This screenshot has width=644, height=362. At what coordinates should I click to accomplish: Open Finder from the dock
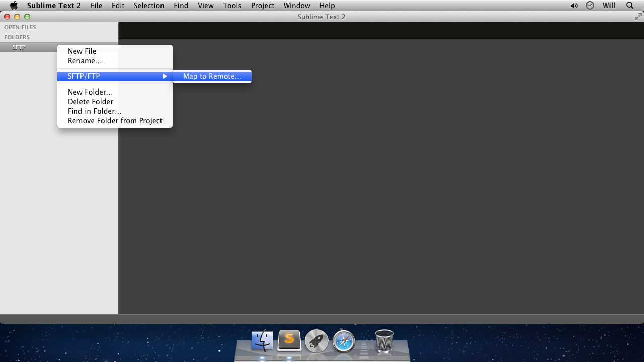[x=262, y=341]
